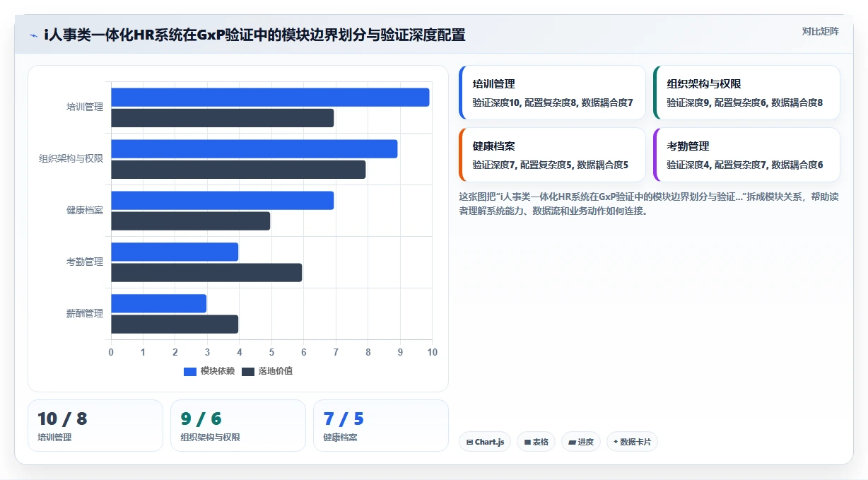Image resolution: width=868 pixels, height=480 pixels.
Task: Click the blue 培训管理 bar in chart
Action: pos(270,98)
